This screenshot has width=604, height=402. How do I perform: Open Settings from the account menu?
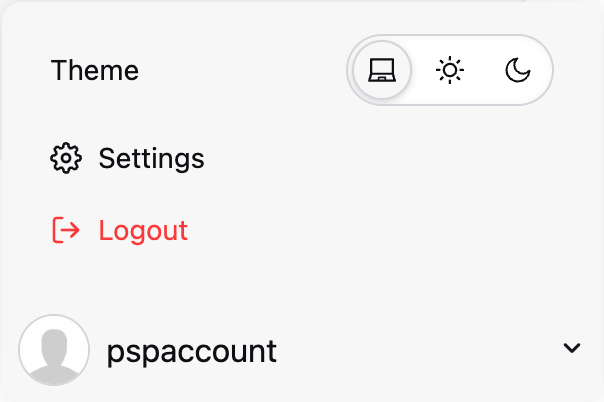[x=128, y=158]
